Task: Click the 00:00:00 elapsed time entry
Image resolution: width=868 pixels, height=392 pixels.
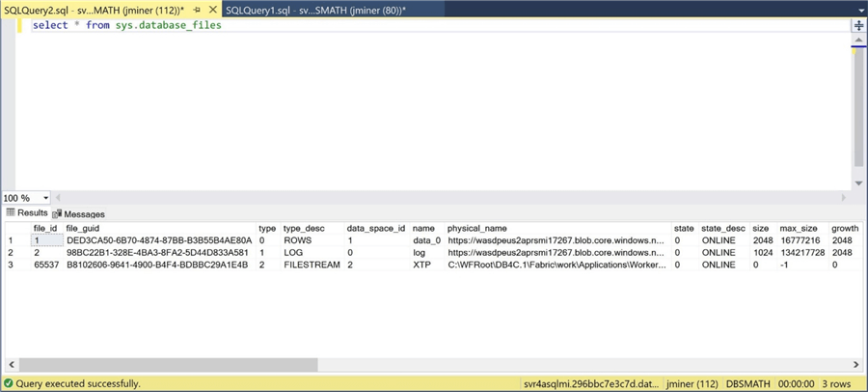Action: coord(796,383)
